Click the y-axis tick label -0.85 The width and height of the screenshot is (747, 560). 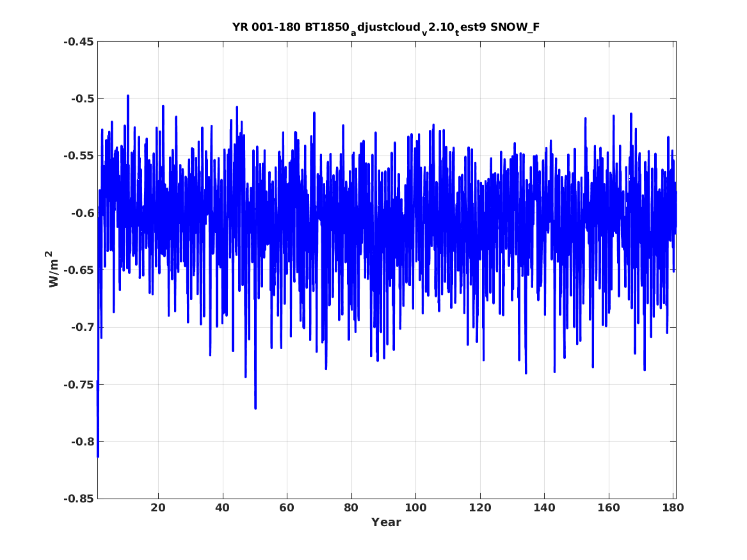pyautogui.click(x=79, y=499)
